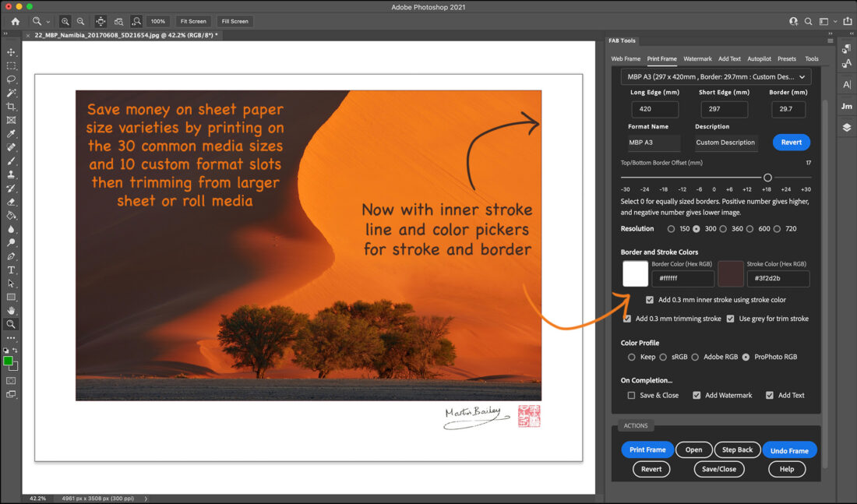857x504 pixels.
Task: Select the Hand tool
Action: pyautogui.click(x=11, y=311)
